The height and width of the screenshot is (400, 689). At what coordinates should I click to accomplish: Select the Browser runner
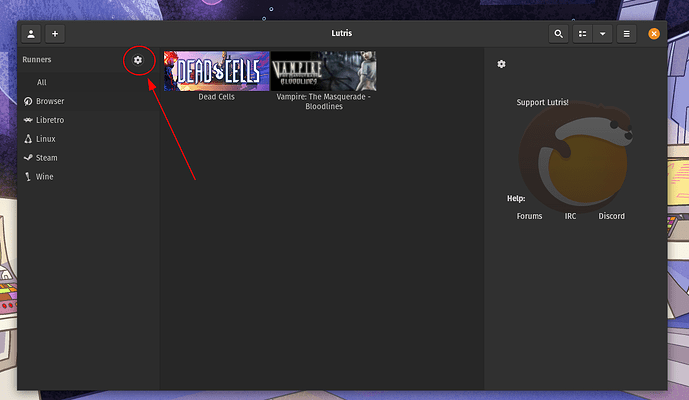88,101
